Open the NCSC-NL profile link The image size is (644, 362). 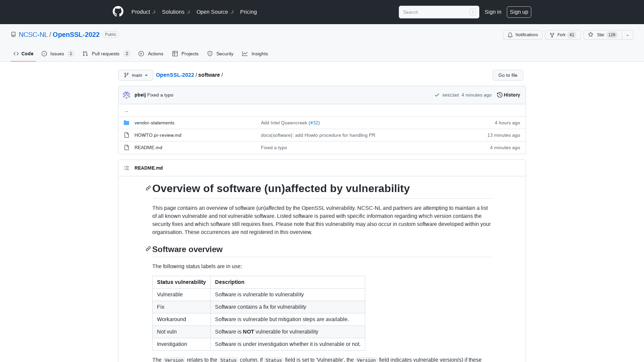click(x=33, y=35)
